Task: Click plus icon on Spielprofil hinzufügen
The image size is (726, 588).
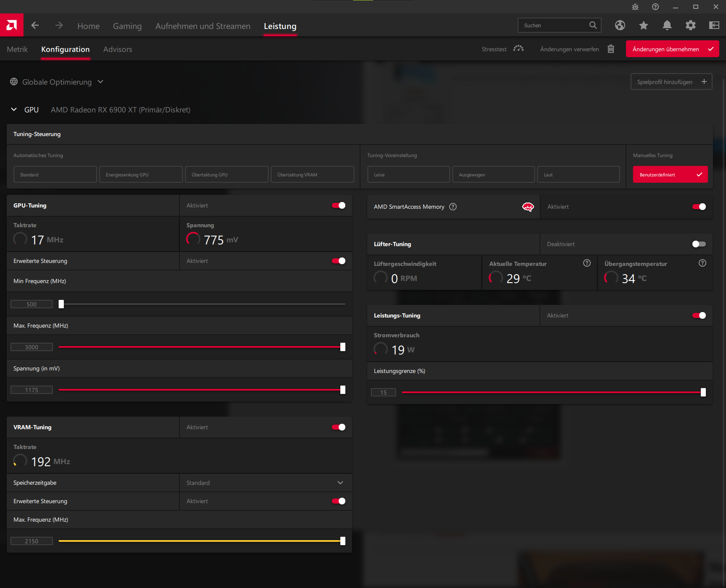Action: pos(704,82)
